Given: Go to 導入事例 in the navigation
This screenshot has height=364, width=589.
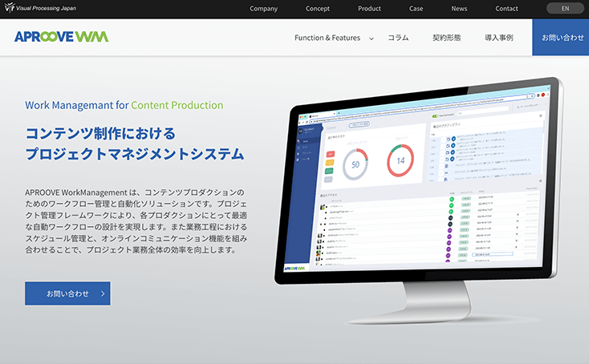Looking at the screenshot, I should tap(498, 38).
